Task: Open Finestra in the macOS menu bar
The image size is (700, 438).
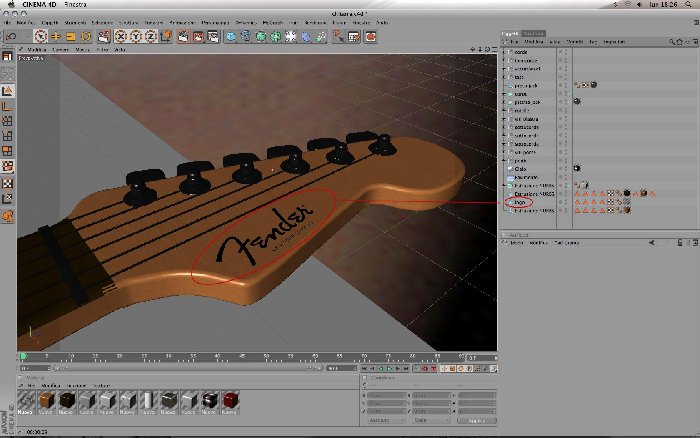Action: pos(75,4)
